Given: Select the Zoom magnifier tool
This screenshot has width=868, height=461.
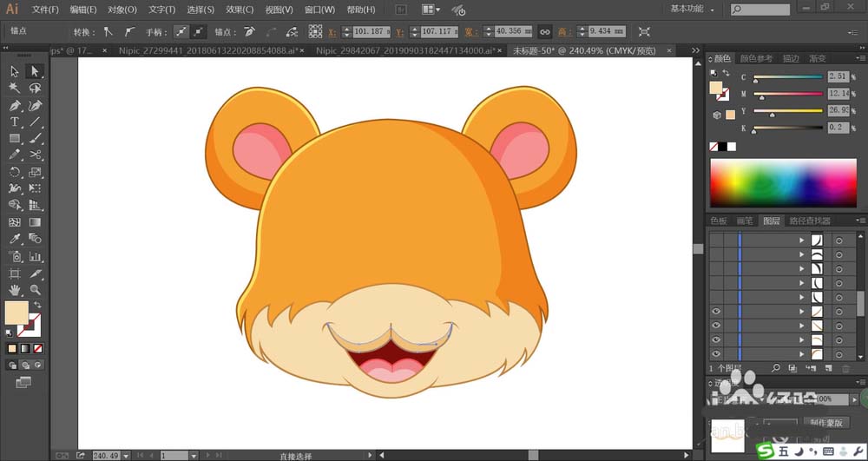Looking at the screenshot, I should [36, 289].
